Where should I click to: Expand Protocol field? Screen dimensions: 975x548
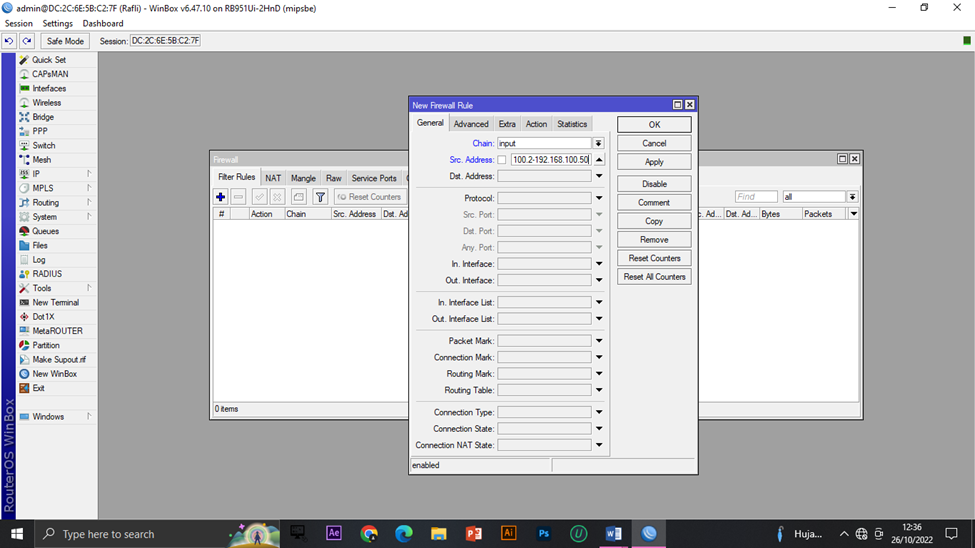pos(599,198)
